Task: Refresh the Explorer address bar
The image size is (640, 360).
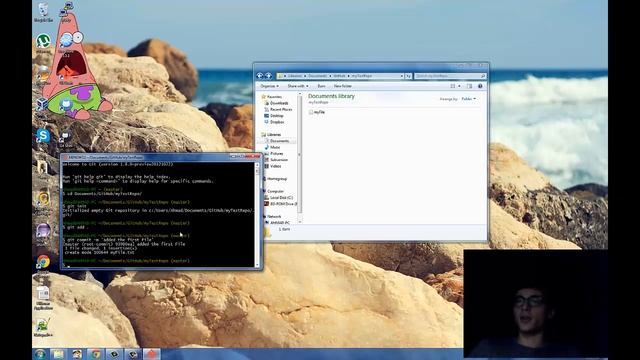Action: (408, 76)
